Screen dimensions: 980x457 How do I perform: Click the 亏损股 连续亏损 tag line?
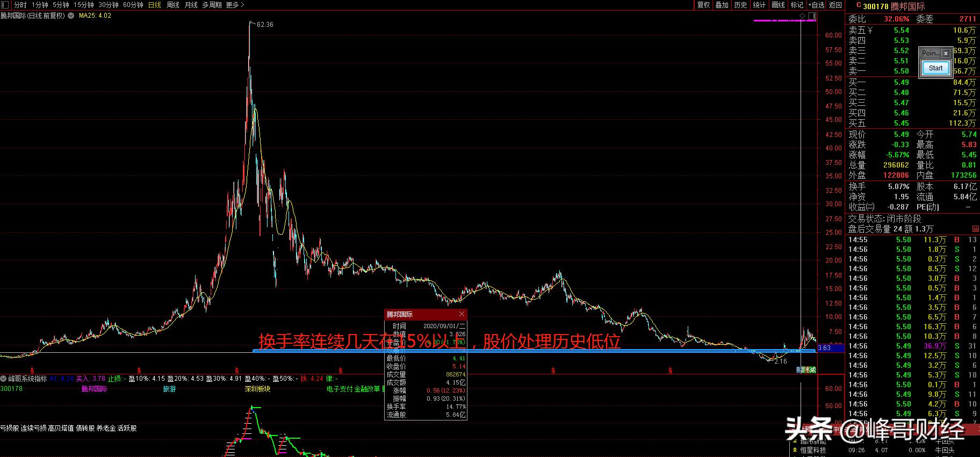click(68, 428)
